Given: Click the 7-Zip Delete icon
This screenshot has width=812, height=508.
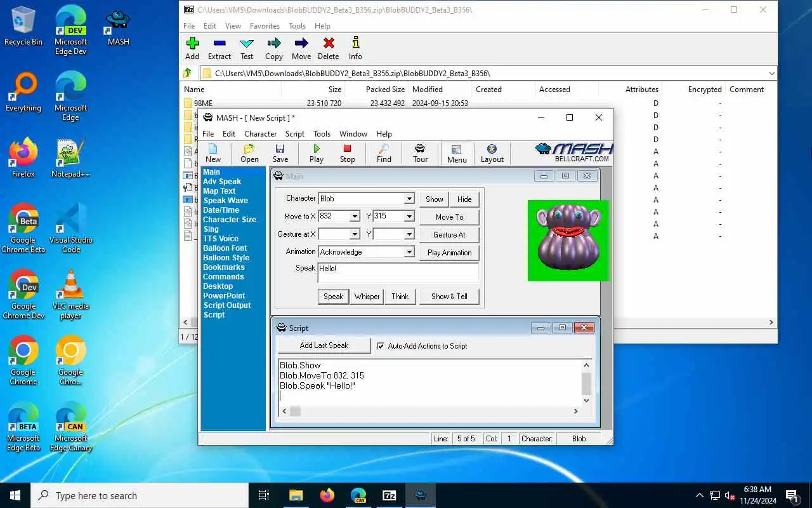Looking at the screenshot, I should (329, 49).
